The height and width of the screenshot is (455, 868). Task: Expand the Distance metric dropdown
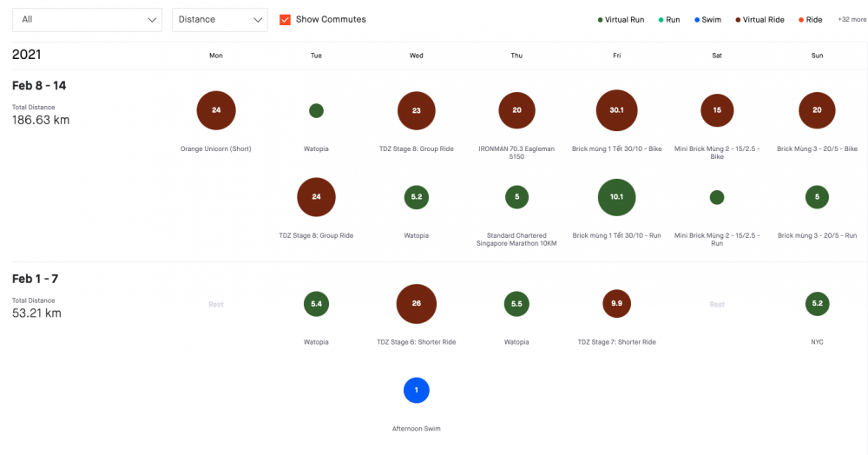220,20
